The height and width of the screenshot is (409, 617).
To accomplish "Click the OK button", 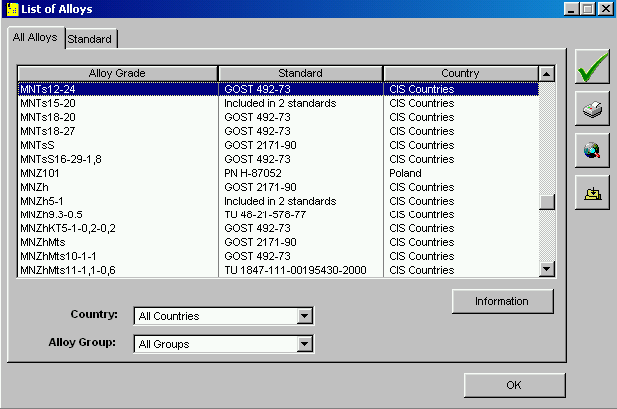I will coord(514,385).
